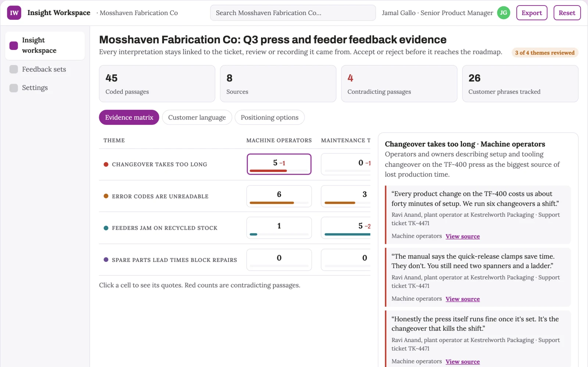588x367 pixels.
Task: Click the Insight workspace sidebar icon
Action: tap(14, 46)
